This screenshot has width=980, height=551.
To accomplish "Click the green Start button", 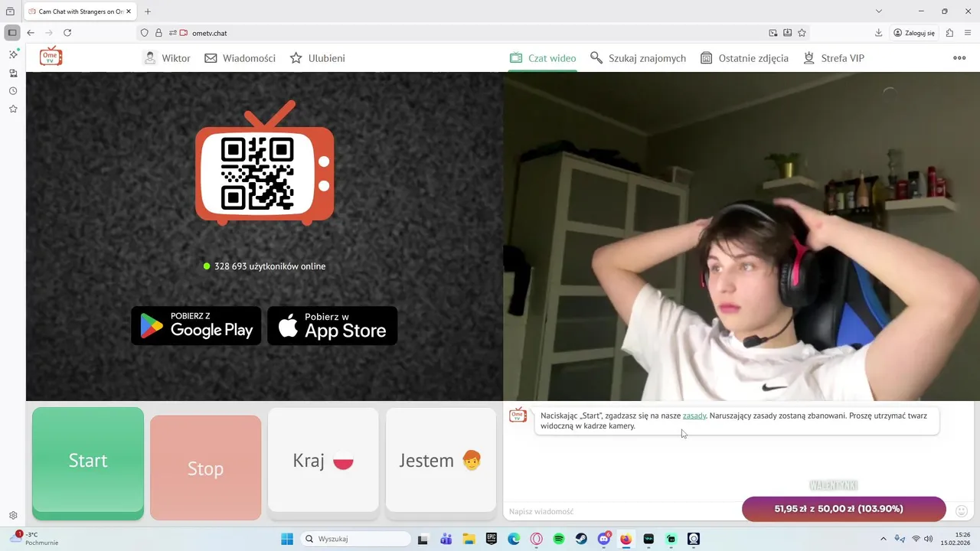I will click(88, 464).
